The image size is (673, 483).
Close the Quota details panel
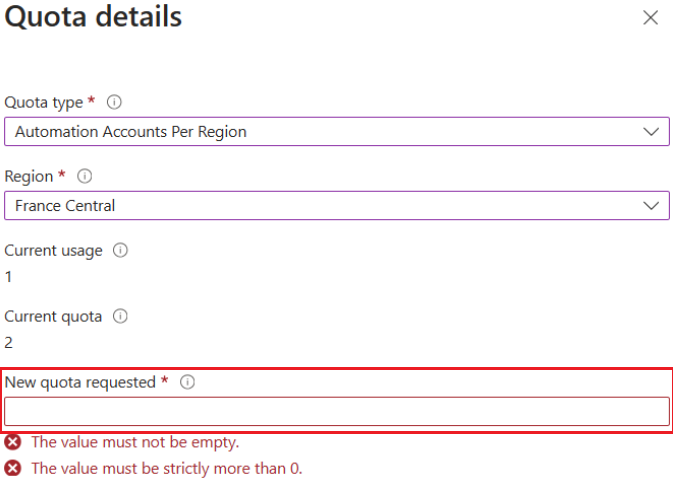(x=651, y=18)
